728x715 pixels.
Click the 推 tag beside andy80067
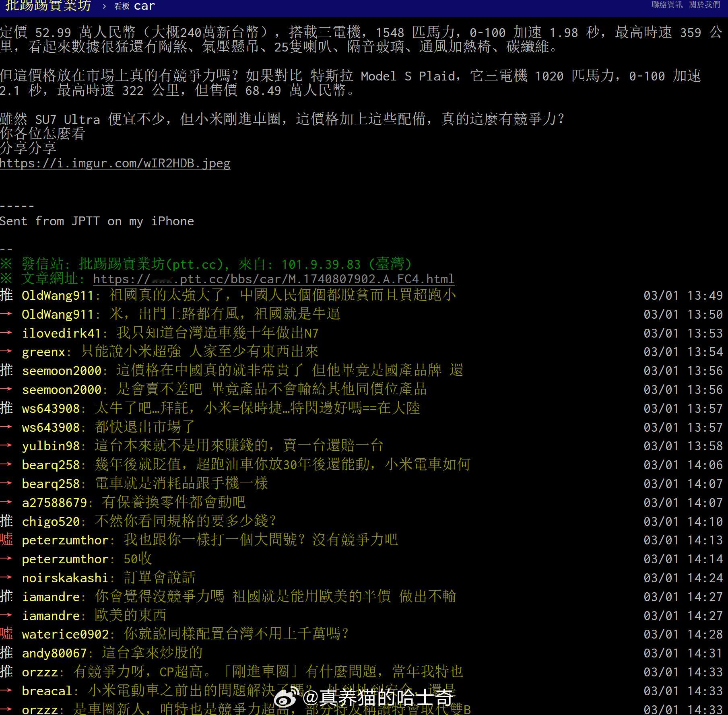coord(6,653)
